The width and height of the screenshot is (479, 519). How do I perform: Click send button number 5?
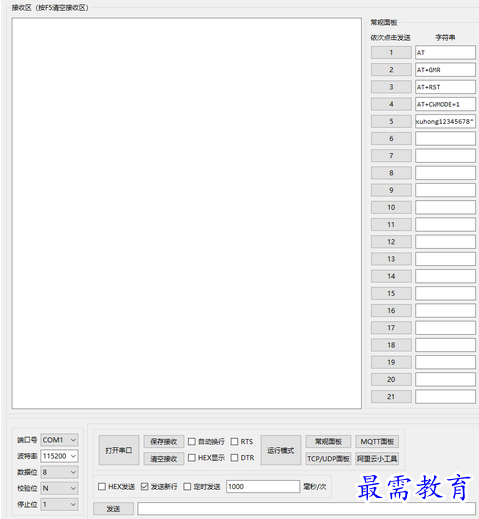tap(391, 121)
